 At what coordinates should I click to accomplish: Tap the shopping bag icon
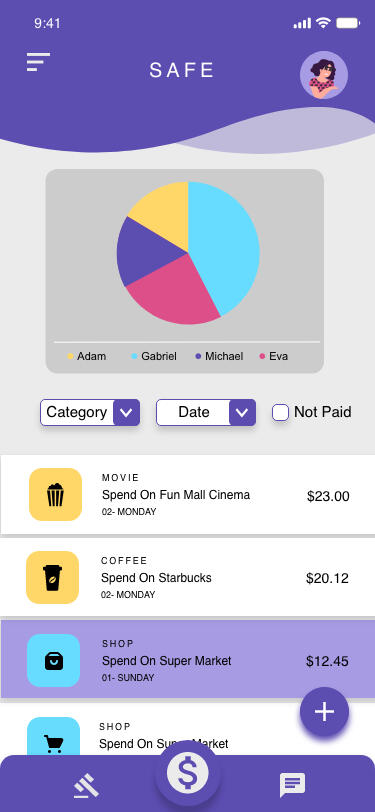(x=53, y=660)
